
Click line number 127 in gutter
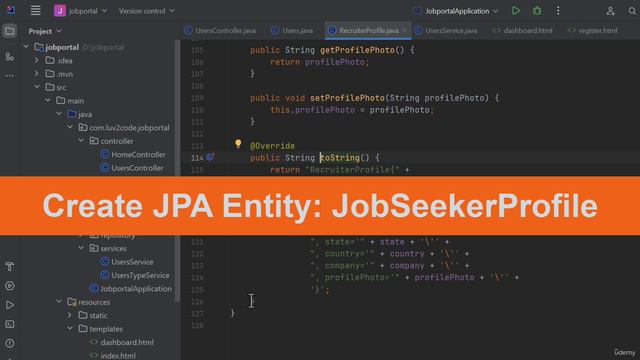point(197,313)
